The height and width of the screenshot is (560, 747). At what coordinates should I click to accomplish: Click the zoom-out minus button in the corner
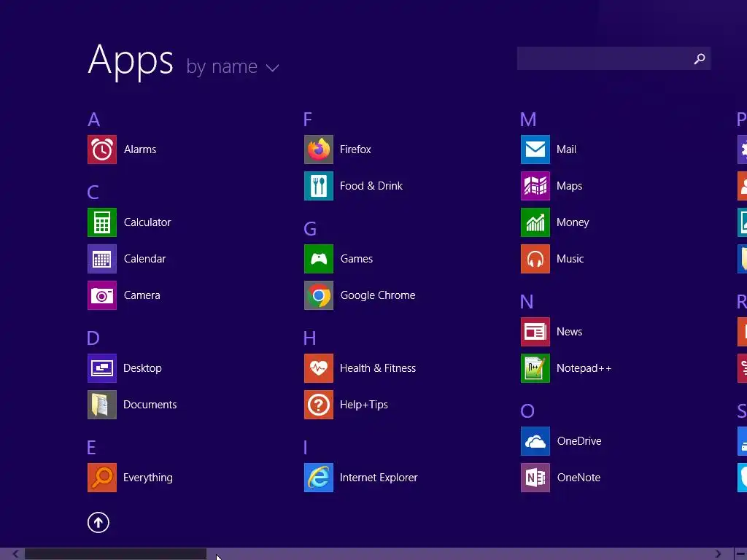pyautogui.click(x=740, y=554)
